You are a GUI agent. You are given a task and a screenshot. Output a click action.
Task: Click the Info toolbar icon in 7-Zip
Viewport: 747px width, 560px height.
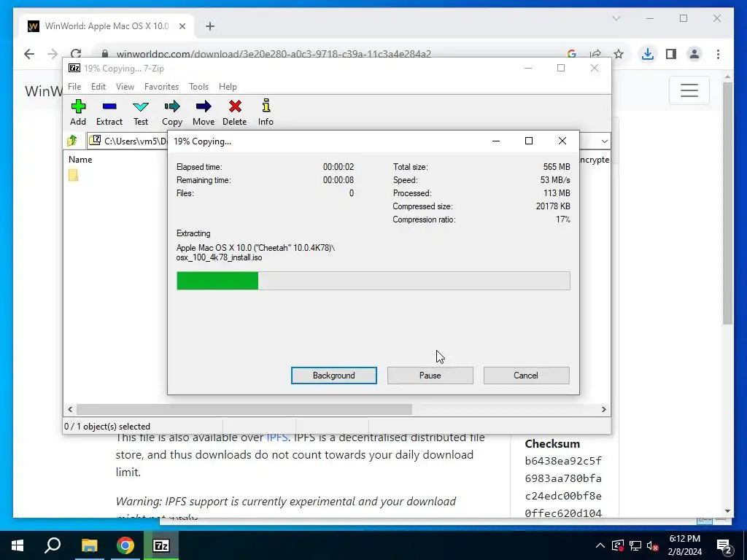[266, 112]
